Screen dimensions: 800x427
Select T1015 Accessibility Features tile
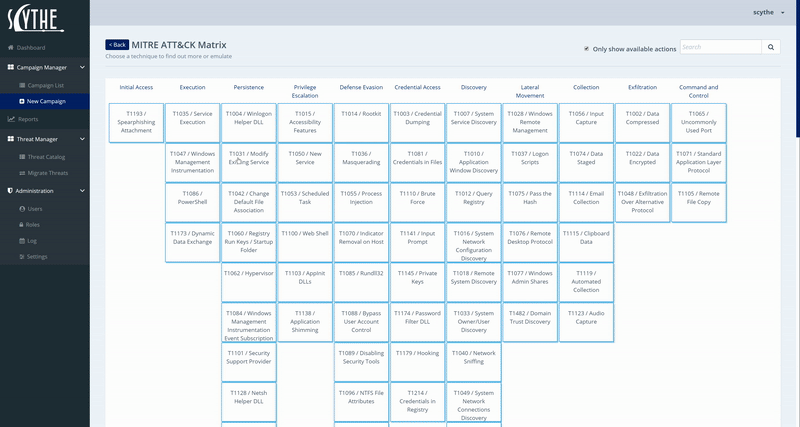pos(305,123)
